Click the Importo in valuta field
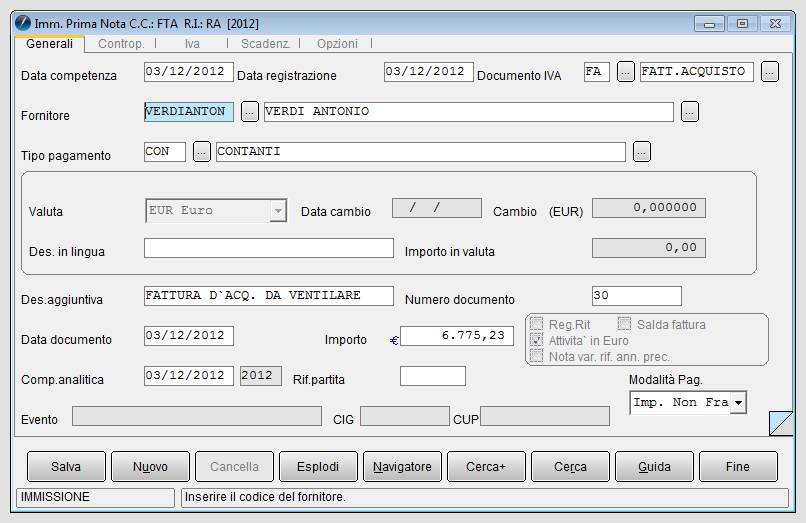 pyautogui.click(x=649, y=248)
